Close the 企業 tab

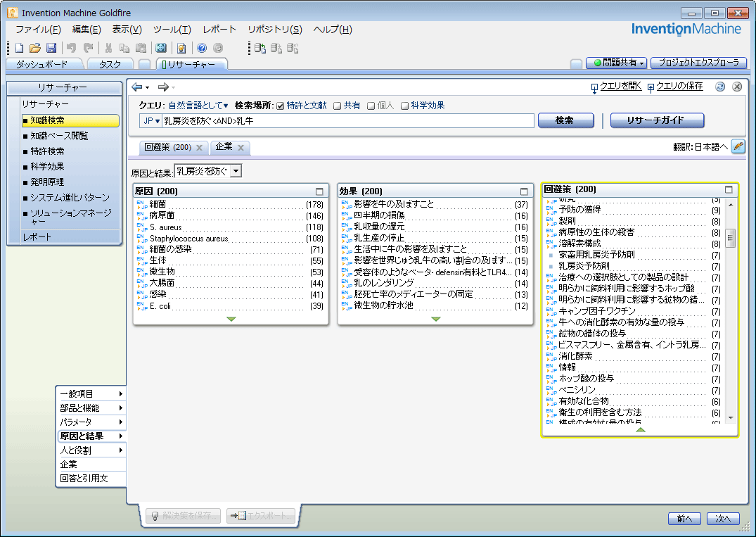point(241,148)
